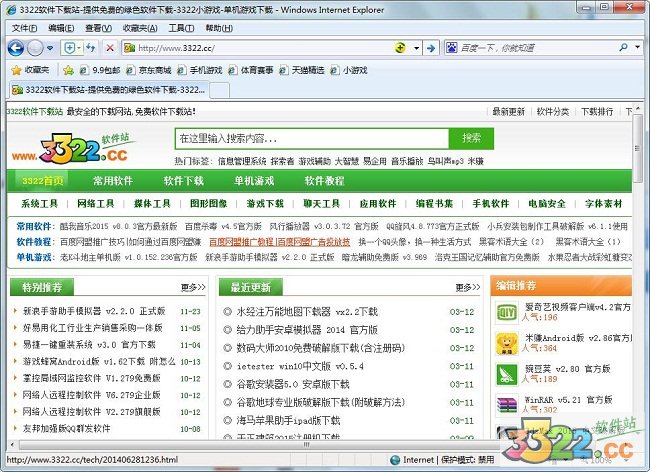The image size is (650, 472).
Task: Open the 聊天工具 category link
Action: pos(321,203)
